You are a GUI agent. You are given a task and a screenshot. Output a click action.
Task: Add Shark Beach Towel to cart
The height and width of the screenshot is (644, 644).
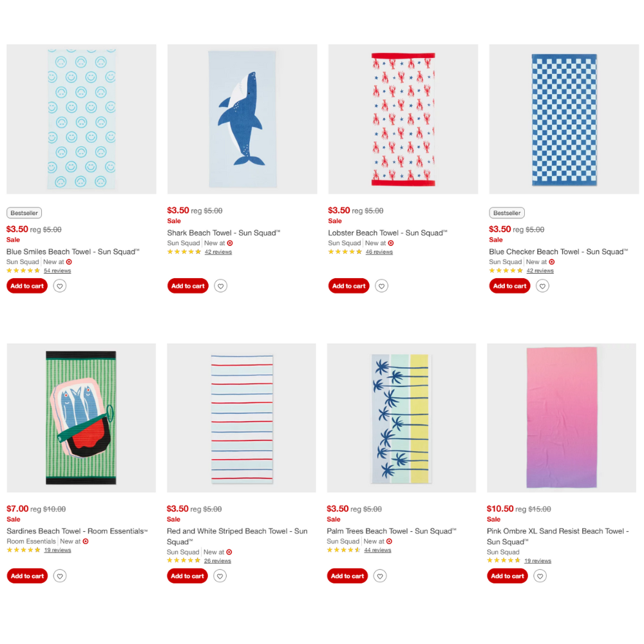(187, 286)
